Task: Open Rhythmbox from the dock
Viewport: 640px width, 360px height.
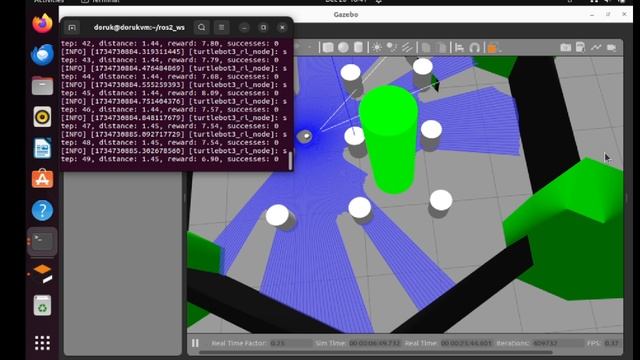Action: point(42,117)
